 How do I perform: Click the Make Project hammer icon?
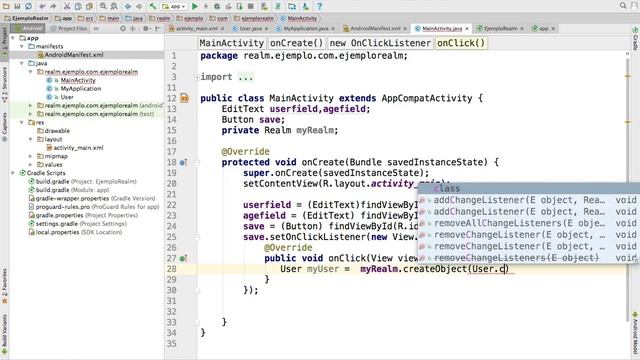152,6
